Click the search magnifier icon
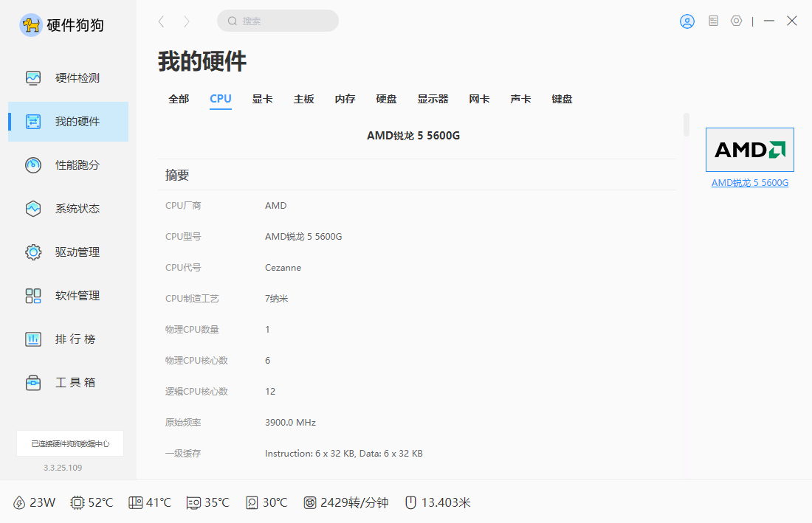 (x=233, y=21)
